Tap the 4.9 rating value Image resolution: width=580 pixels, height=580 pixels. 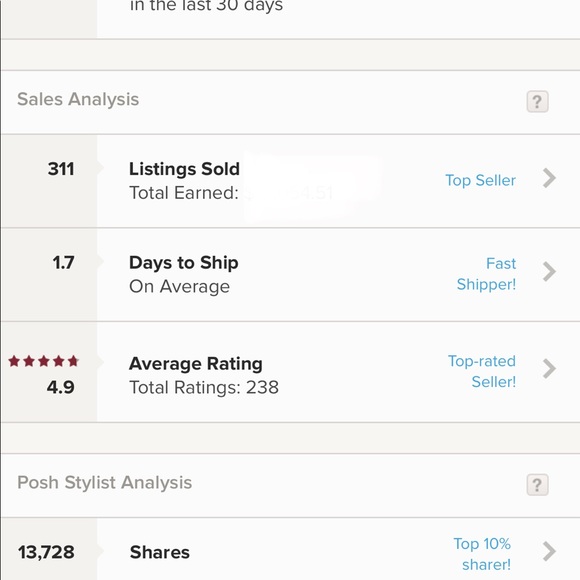tap(61, 387)
